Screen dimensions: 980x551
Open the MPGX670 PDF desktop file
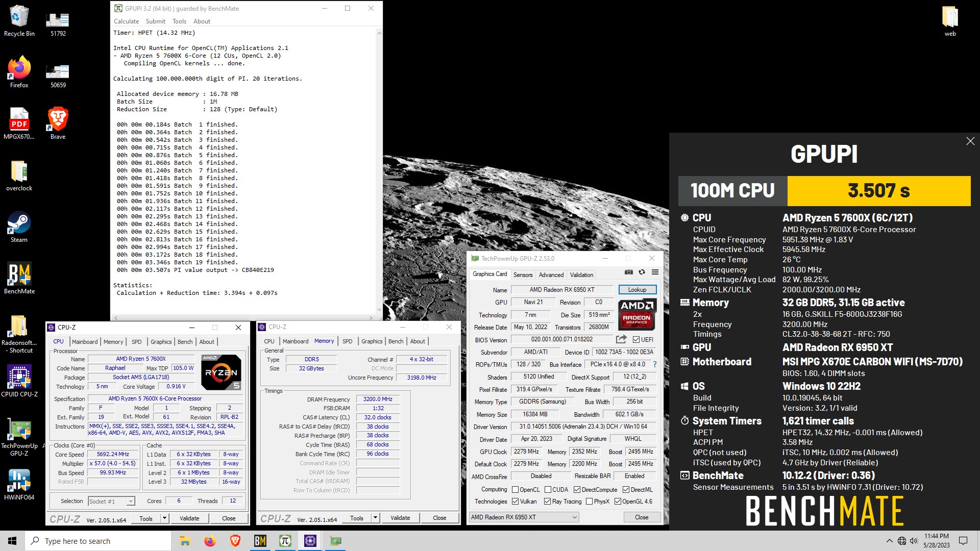click(x=19, y=124)
